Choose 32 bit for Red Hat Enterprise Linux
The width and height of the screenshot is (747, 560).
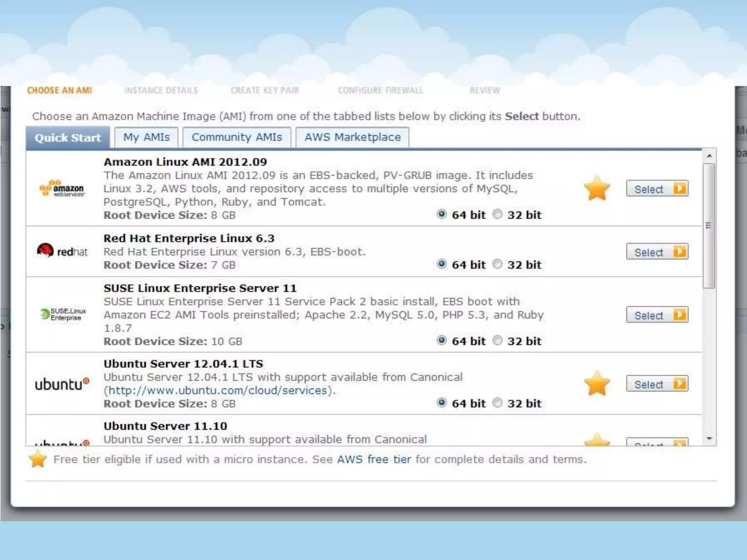(498, 264)
